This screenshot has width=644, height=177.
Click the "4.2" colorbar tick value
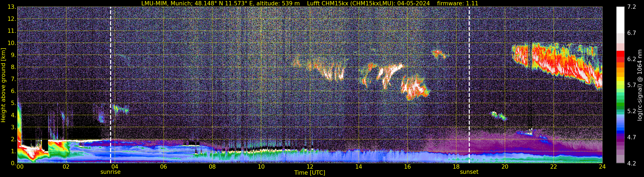point(632,163)
